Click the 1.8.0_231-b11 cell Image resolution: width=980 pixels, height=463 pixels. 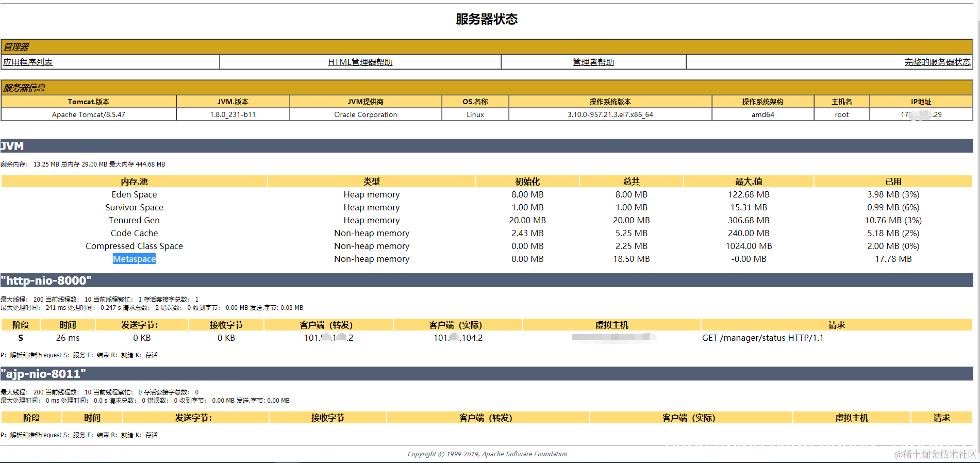coord(233,114)
